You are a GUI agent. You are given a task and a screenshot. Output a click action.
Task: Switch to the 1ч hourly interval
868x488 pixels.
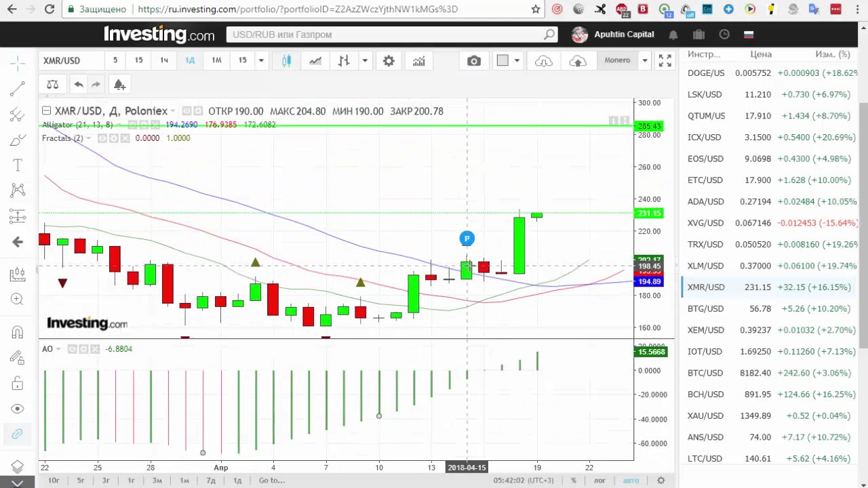[164, 60]
